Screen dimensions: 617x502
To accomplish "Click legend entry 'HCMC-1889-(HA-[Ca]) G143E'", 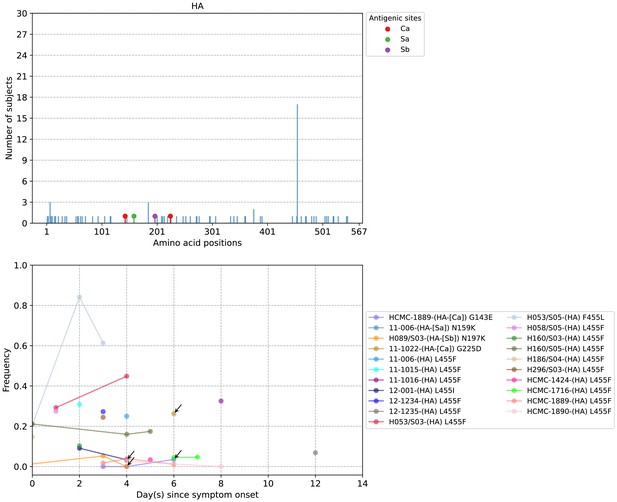I will click(x=430, y=317).
